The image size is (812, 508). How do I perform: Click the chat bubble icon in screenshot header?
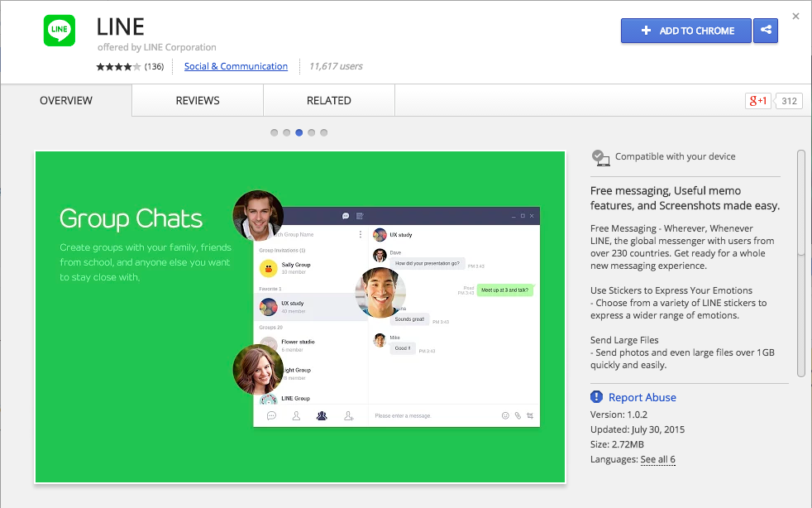click(x=346, y=216)
